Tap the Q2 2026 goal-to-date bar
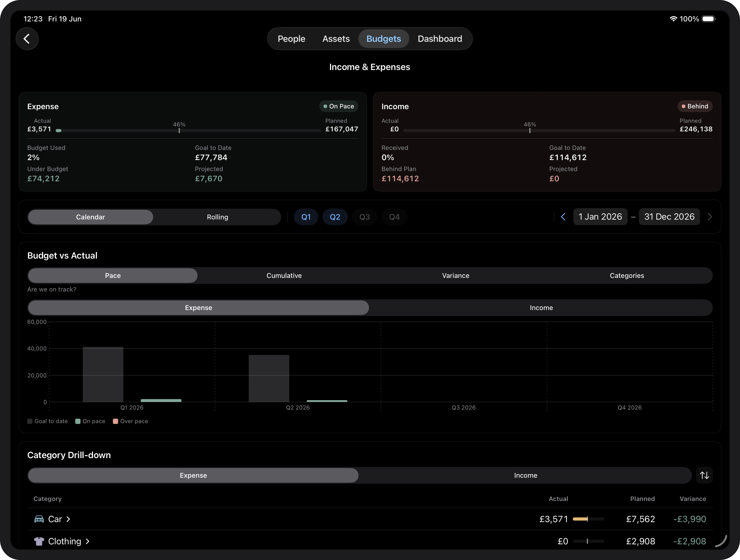This screenshot has width=740, height=560. (269, 378)
